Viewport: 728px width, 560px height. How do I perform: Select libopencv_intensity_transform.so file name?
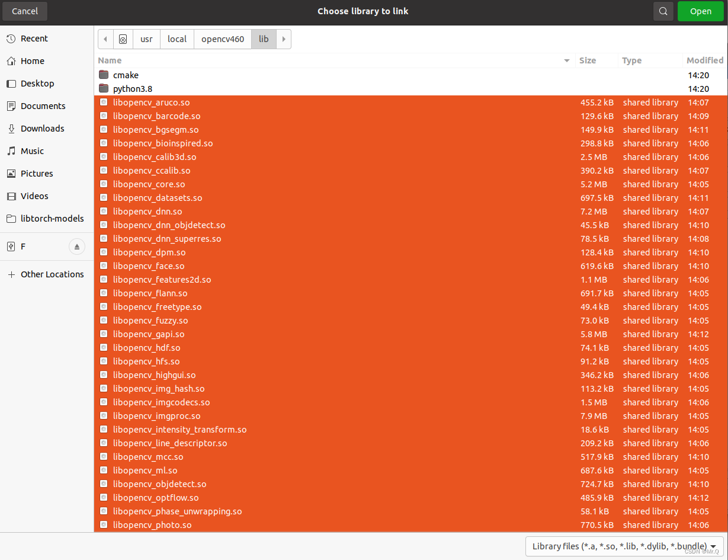point(180,430)
